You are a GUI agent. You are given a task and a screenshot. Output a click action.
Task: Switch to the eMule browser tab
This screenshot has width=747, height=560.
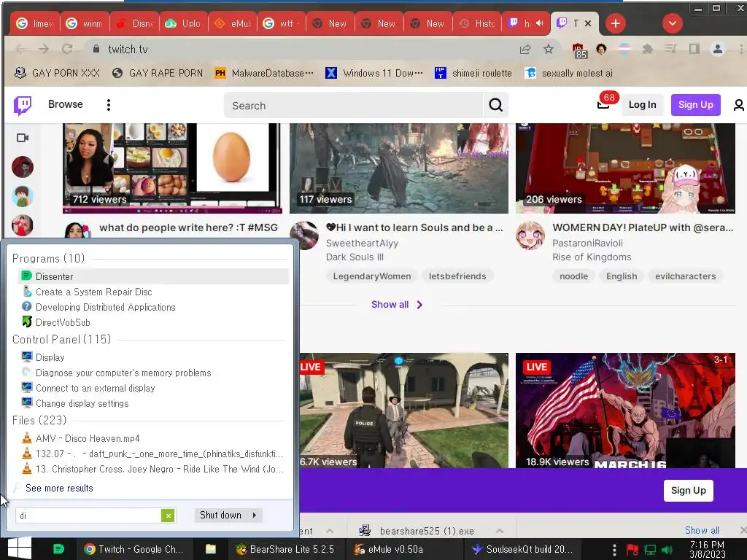point(233,23)
